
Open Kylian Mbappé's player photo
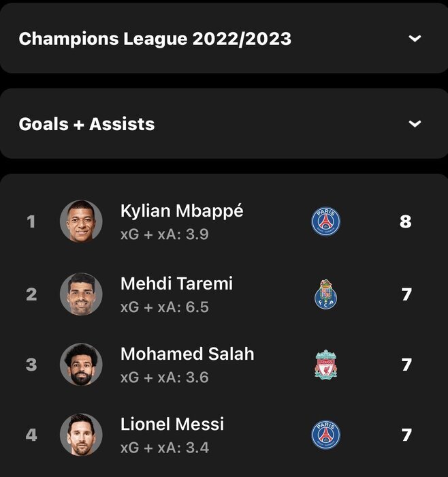click(81, 221)
